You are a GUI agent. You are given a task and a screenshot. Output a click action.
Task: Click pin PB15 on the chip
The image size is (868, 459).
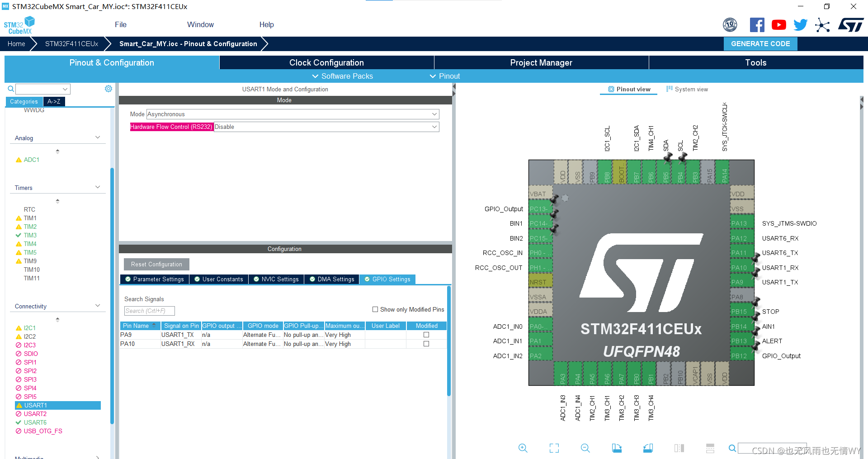(x=742, y=312)
